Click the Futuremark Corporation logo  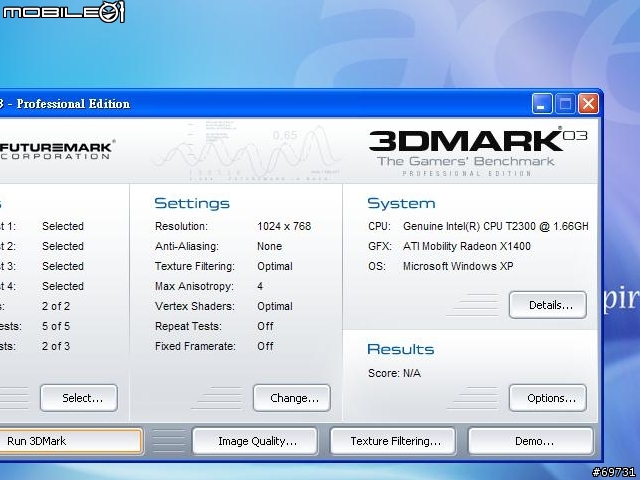point(56,149)
